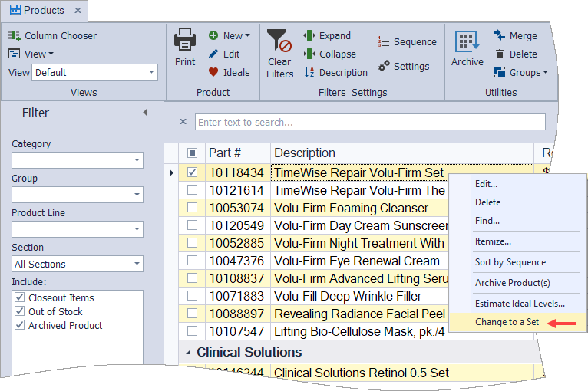Click the Merge arrows icon
588x391 pixels.
(x=499, y=35)
